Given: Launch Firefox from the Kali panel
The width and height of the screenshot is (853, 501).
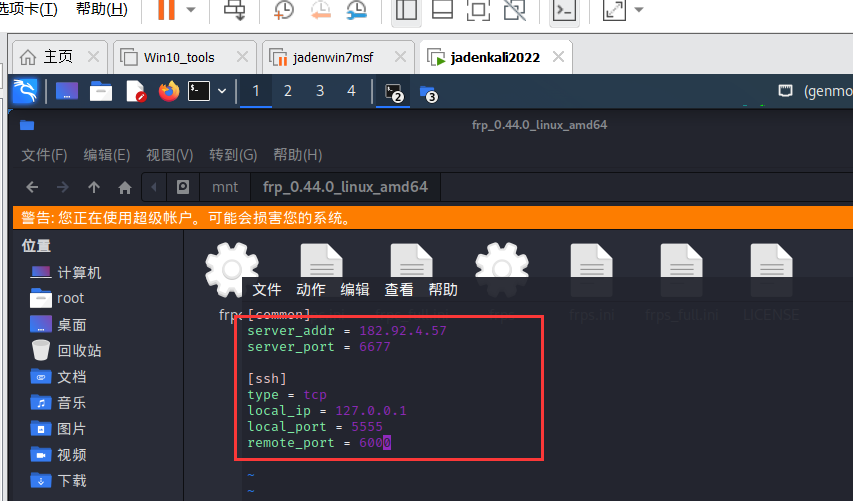Looking at the screenshot, I should (169, 91).
